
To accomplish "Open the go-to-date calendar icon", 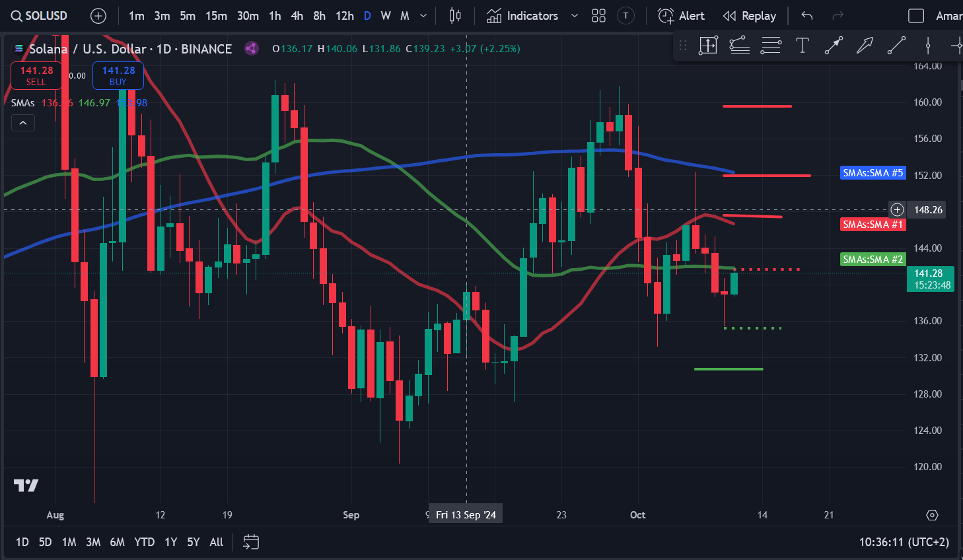I will click(x=251, y=542).
